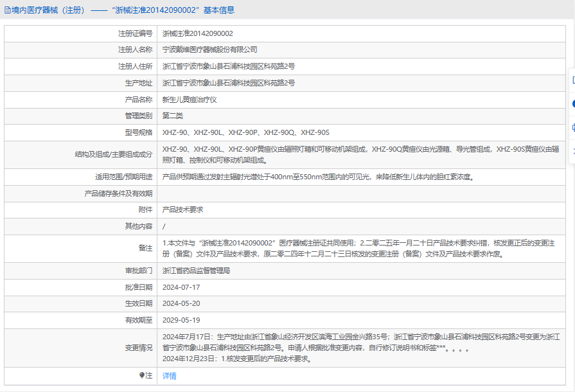
Task: Select the product name 新生儿黄疸治疗仪
Action: pyautogui.click(x=190, y=100)
